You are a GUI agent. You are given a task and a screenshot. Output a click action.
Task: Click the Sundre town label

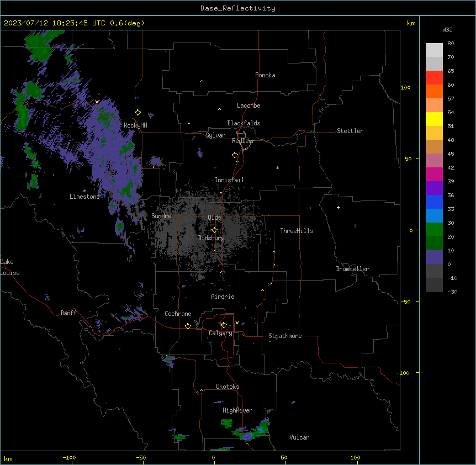(161, 216)
